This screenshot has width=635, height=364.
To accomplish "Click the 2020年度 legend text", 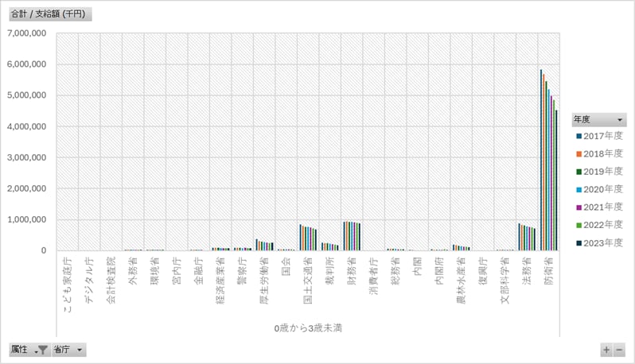I will [603, 190].
